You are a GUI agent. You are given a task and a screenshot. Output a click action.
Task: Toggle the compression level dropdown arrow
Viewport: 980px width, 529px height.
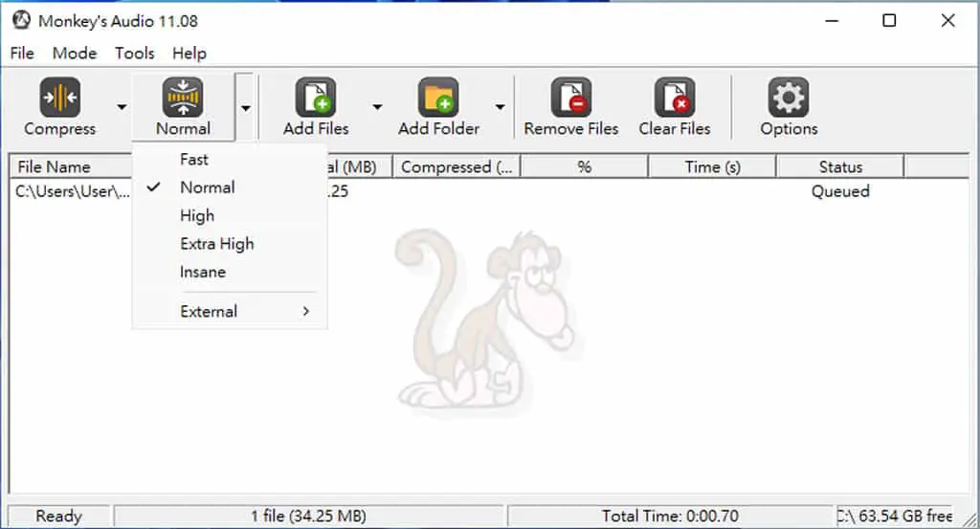[x=246, y=107]
